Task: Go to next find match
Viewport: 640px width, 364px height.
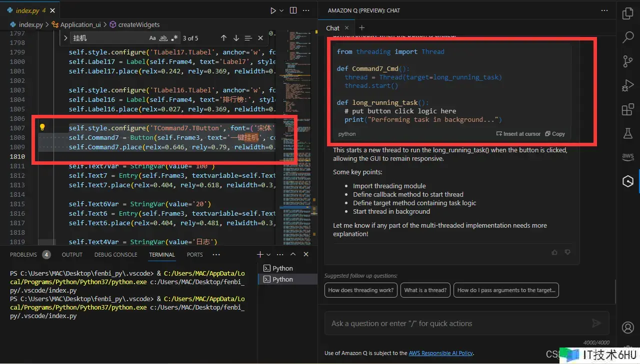Action: point(236,38)
